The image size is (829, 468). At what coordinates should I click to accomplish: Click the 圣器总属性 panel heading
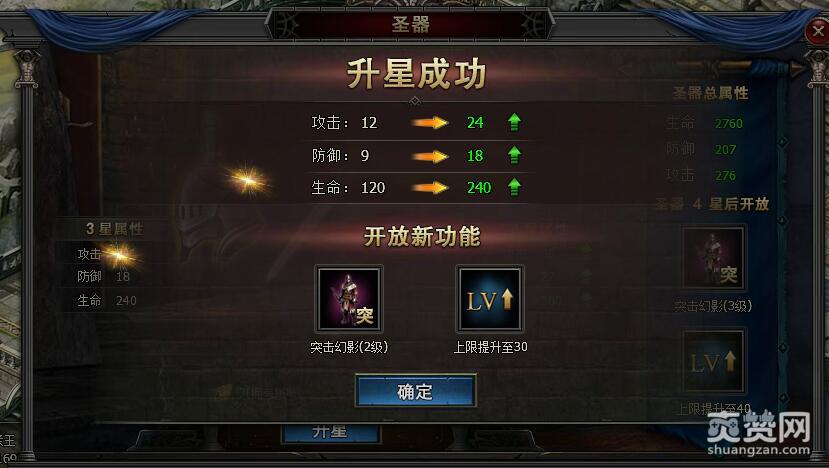(x=710, y=93)
